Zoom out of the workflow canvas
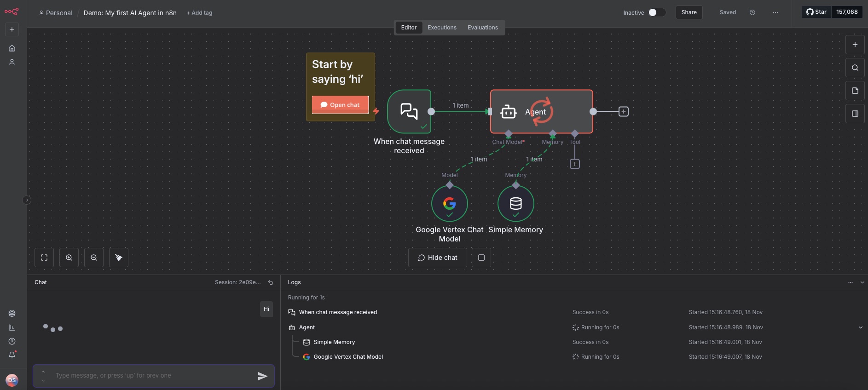 pyautogui.click(x=94, y=258)
